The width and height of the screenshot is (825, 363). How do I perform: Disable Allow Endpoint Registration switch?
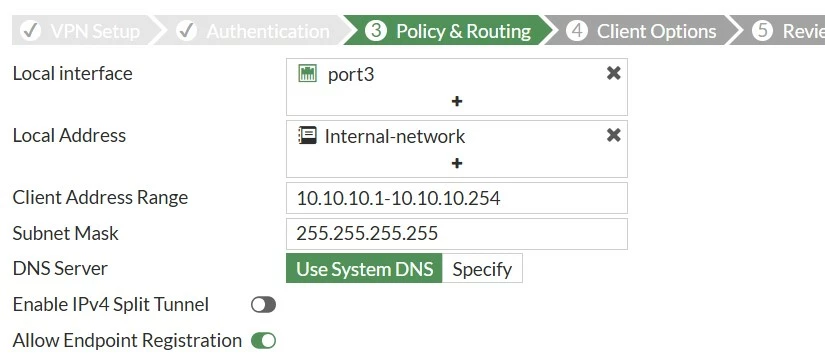[263, 340]
